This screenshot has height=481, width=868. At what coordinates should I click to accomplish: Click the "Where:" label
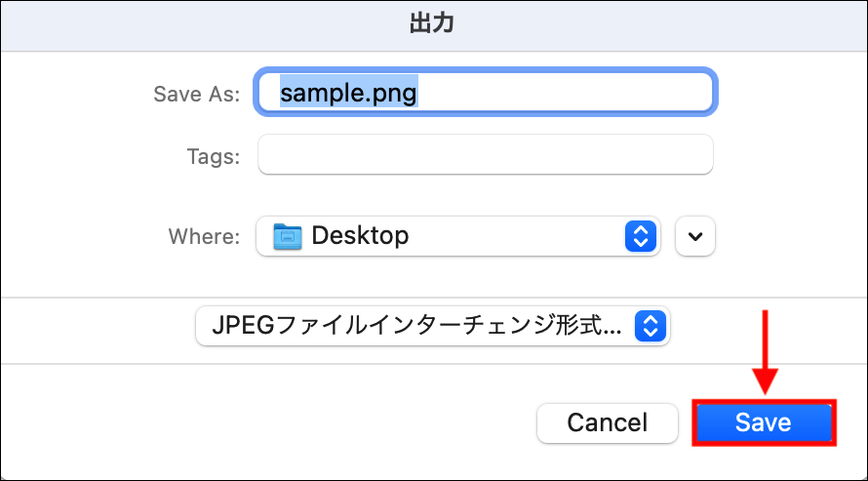point(204,237)
